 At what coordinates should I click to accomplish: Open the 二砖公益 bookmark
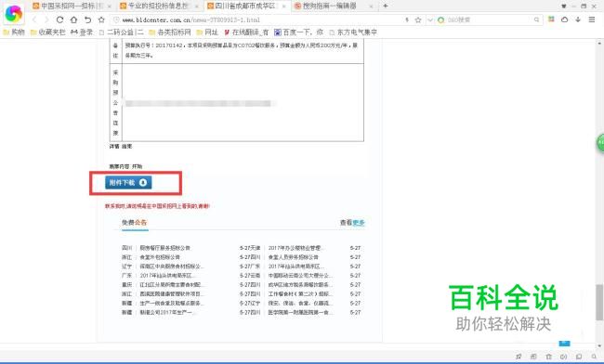coord(121,32)
